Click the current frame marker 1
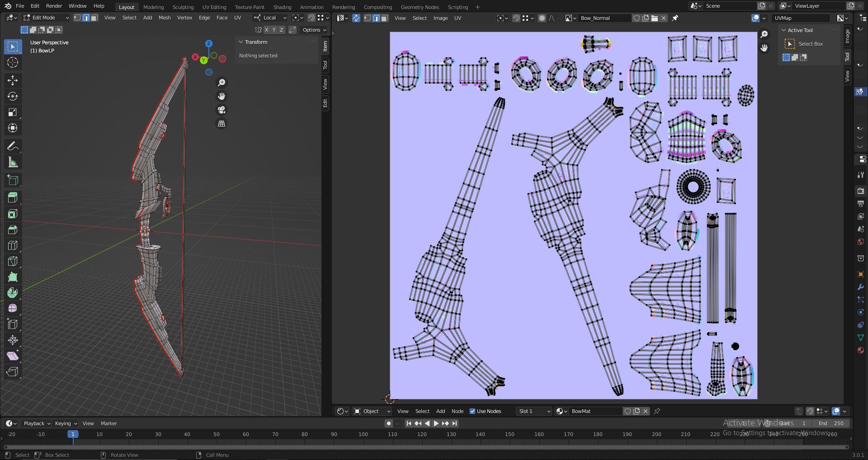 [73, 434]
